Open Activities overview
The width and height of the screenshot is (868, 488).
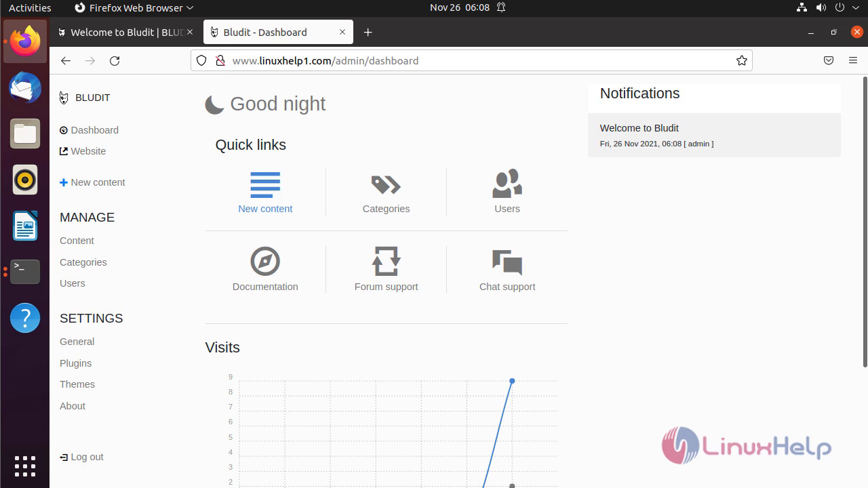(x=30, y=7)
